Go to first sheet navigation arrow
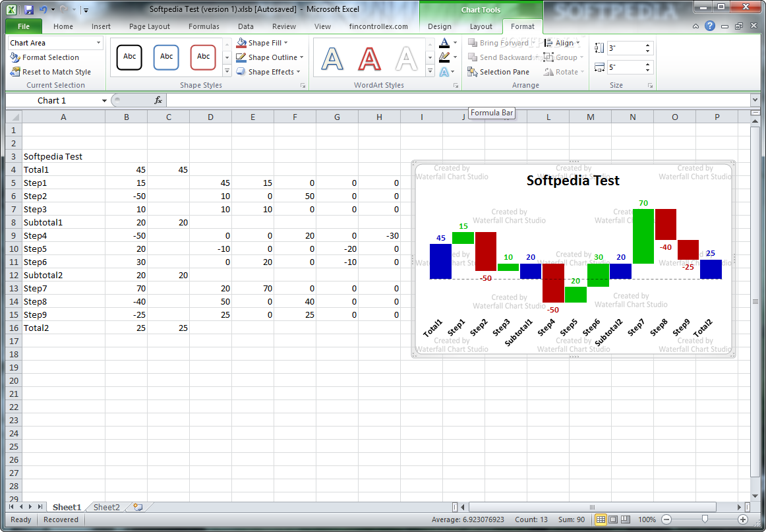The width and height of the screenshot is (766, 532). coord(11,507)
